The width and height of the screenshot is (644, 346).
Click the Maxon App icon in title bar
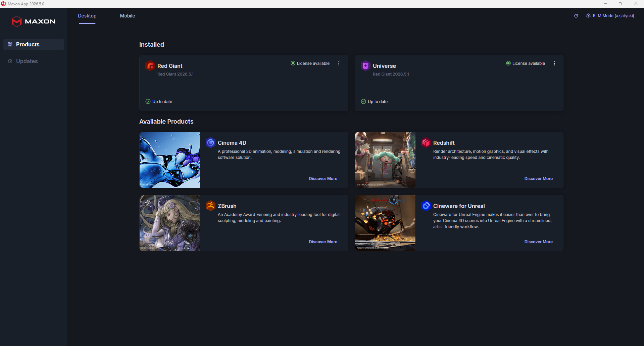click(x=3, y=4)
